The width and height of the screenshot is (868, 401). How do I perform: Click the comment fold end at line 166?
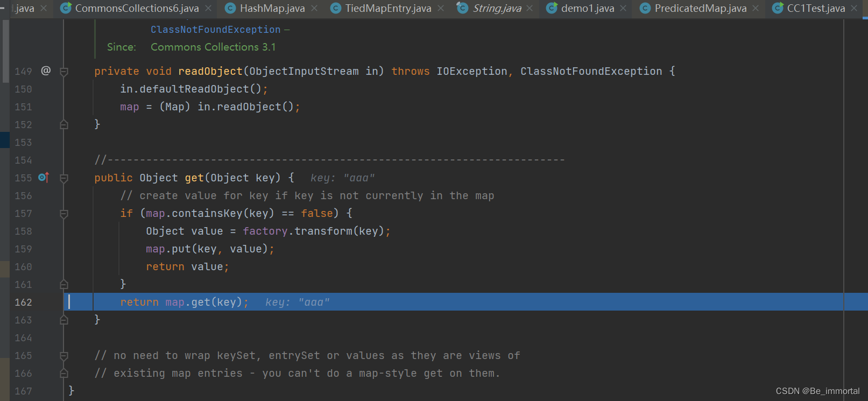point(64,373)
